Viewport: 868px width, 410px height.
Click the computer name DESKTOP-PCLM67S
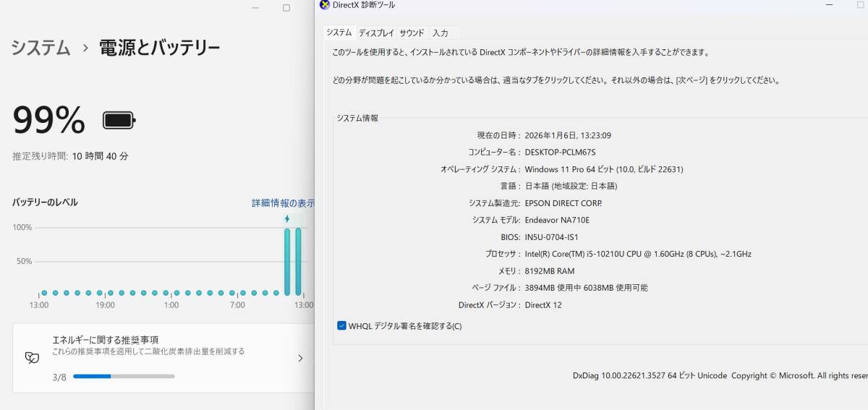tap(561, 152)
